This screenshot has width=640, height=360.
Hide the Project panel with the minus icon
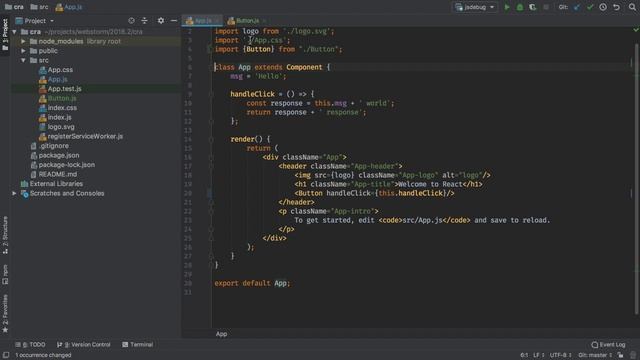click(x=174, y=20)
